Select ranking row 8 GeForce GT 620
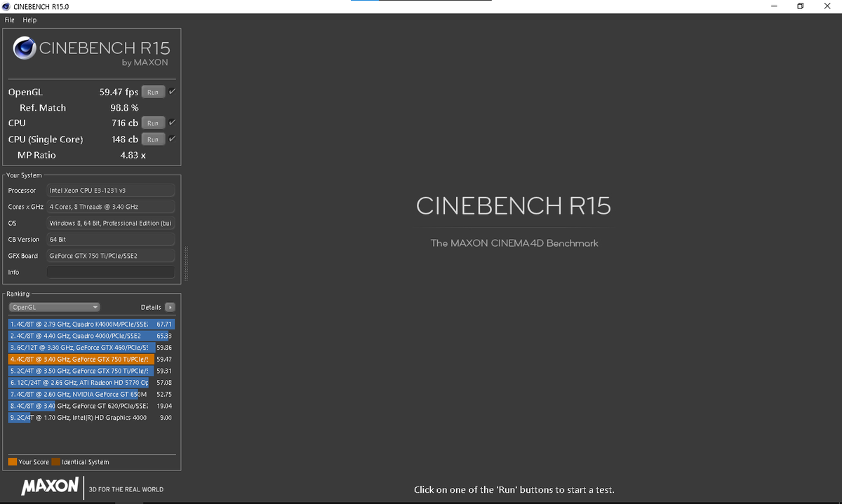This screenshot has height=504, width=842. 92,405
